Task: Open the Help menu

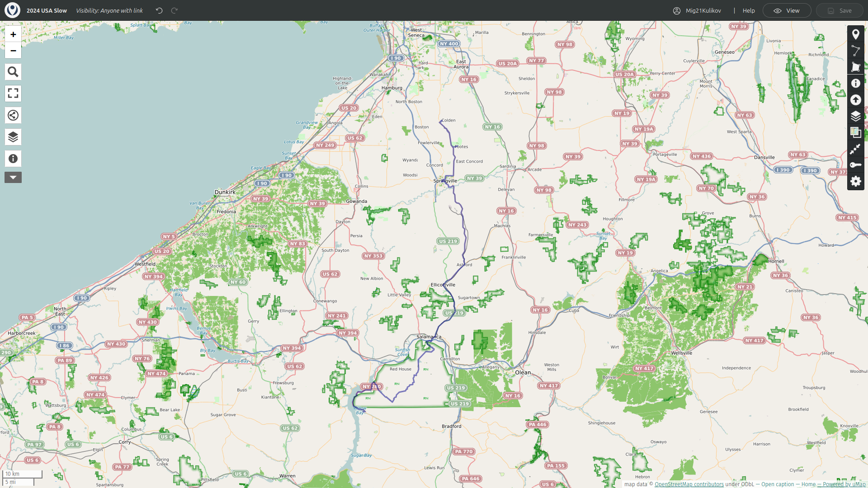Action: click(x=748, y=10)
